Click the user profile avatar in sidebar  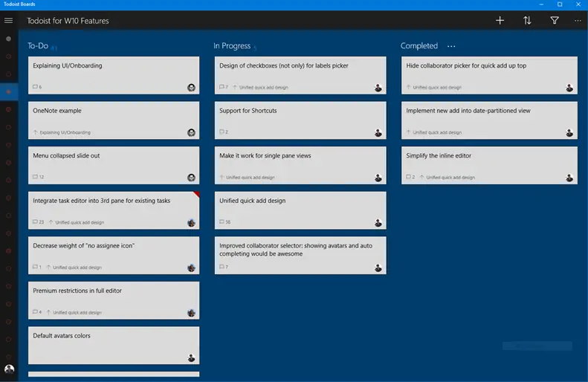[9, 369]
